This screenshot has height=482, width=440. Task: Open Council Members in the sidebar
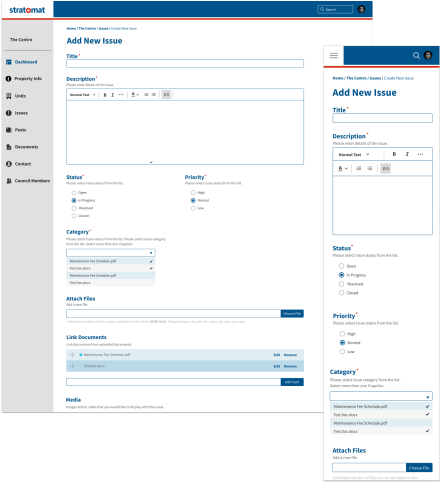point(28,181)
